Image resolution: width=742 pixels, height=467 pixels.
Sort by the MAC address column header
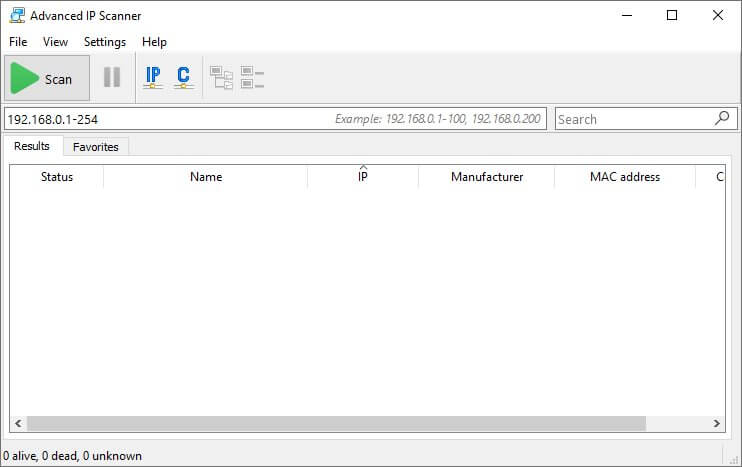tap(625, 176)
